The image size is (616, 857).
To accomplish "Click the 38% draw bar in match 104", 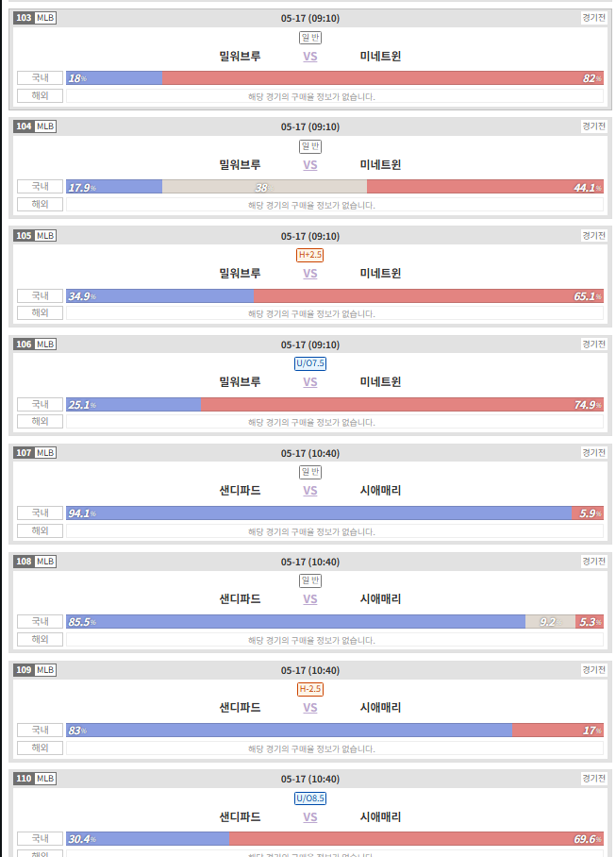I will pos(264,188).
